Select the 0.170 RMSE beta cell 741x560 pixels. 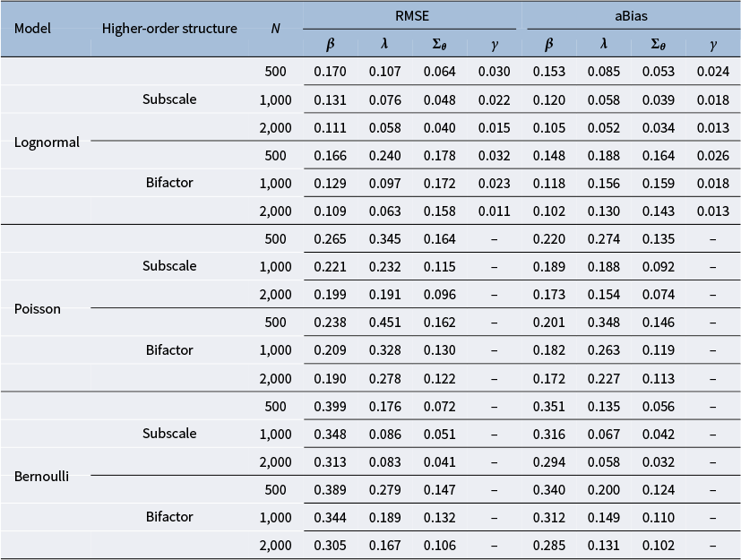(x=330, y=72)
